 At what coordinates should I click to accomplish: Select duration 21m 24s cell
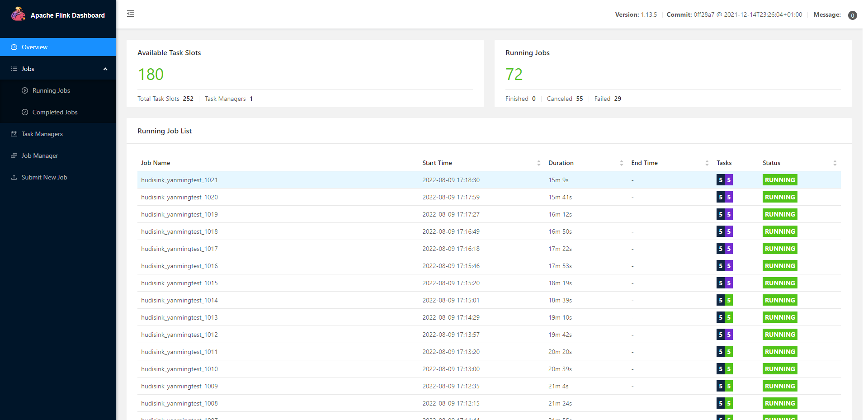[560, 403]
